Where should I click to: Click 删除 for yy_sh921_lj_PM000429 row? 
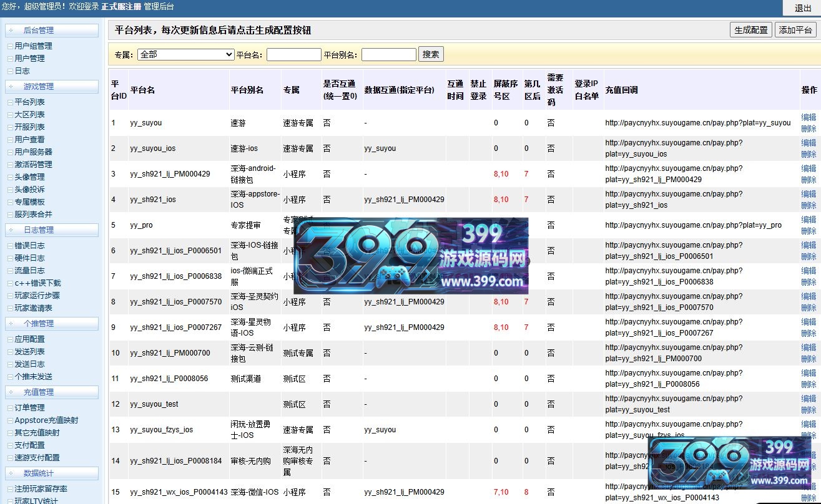coord(809,180)
